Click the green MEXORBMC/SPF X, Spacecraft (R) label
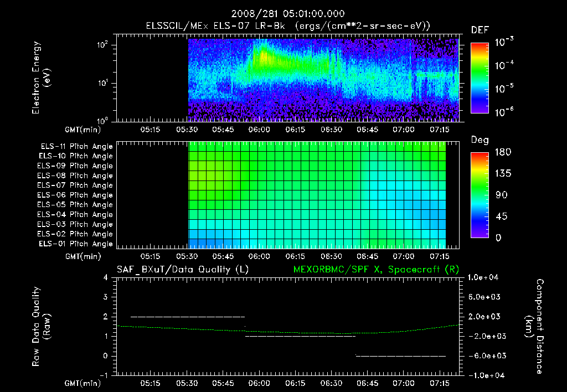Screen dimensions: 567x392 (x=376, y=270)
